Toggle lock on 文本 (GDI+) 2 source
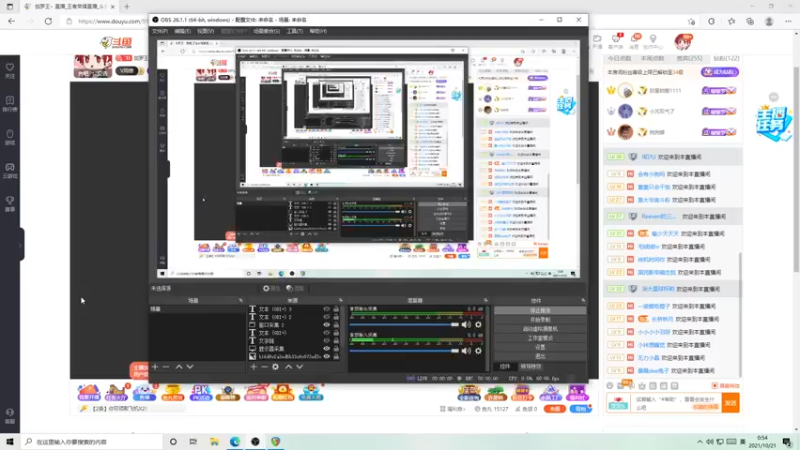800x450 pixels. tap(336, 317)
